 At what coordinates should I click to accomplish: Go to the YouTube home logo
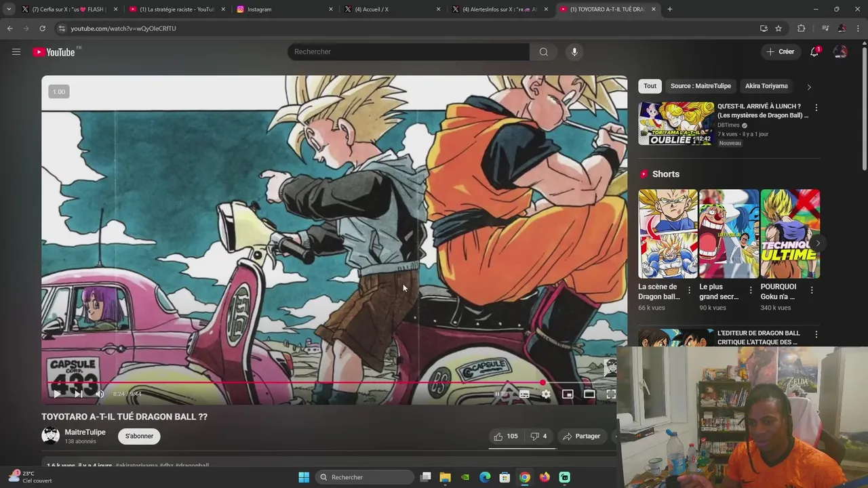[x=54, y=52]
